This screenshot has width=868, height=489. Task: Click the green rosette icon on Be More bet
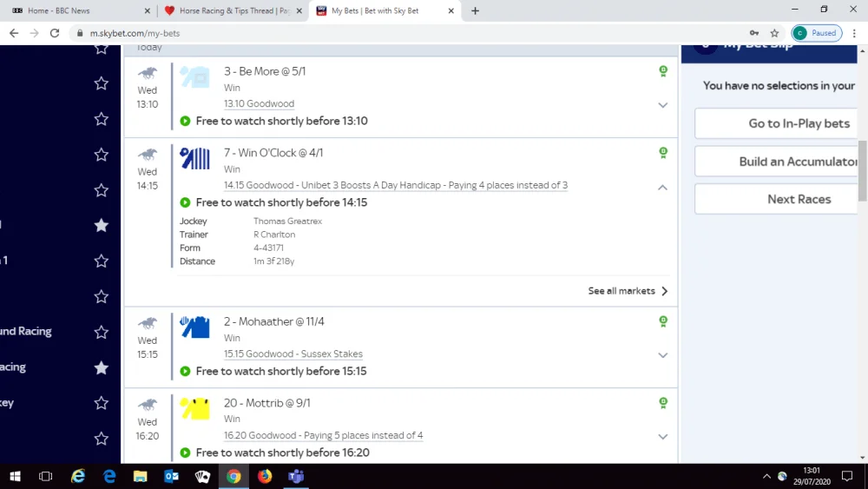(x=662, y=71)
